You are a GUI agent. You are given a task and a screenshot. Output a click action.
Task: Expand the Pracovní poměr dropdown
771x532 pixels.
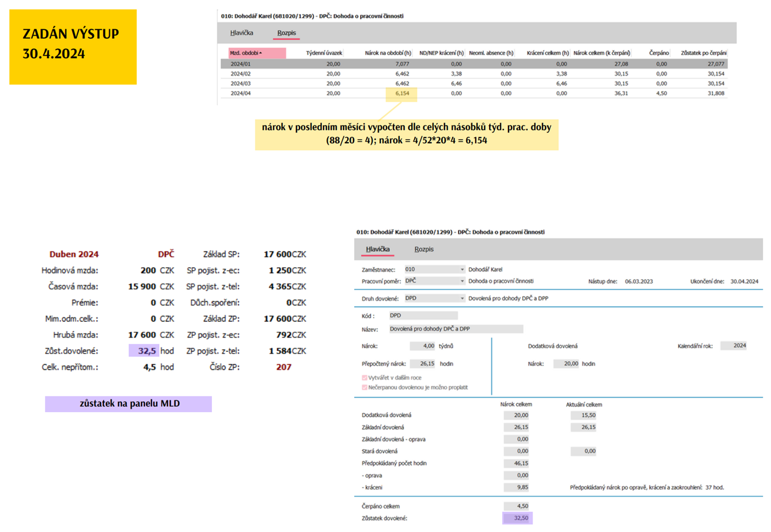tap(463, 281)
